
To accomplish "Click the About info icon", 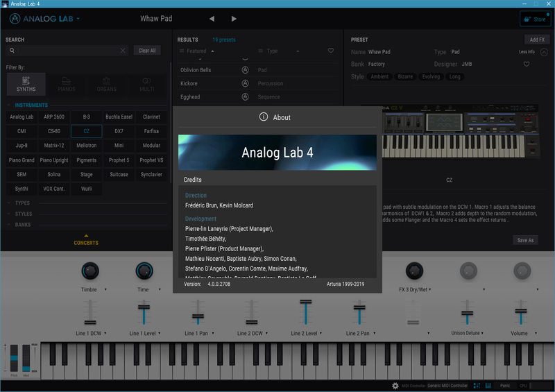I will click(x=264, y=117).
